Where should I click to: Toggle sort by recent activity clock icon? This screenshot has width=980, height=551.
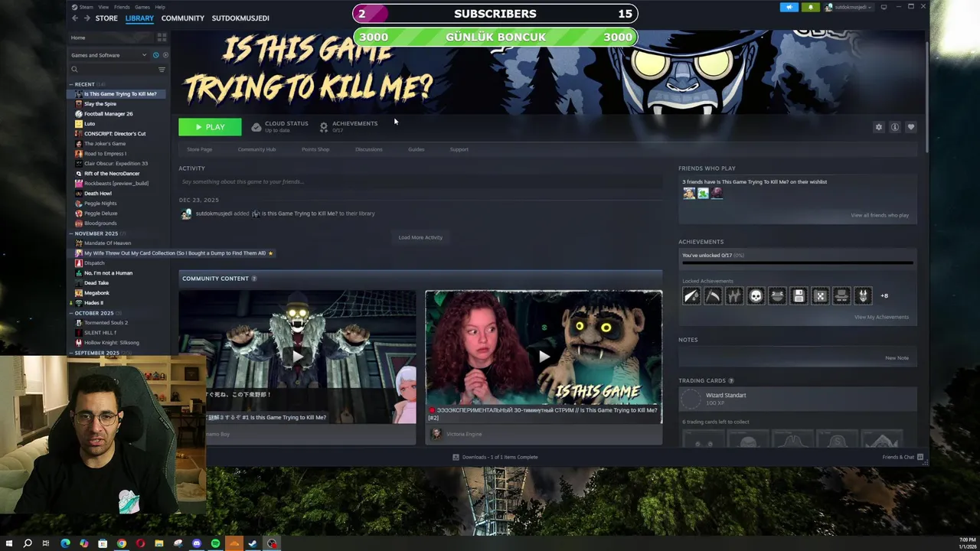(155, 55)
